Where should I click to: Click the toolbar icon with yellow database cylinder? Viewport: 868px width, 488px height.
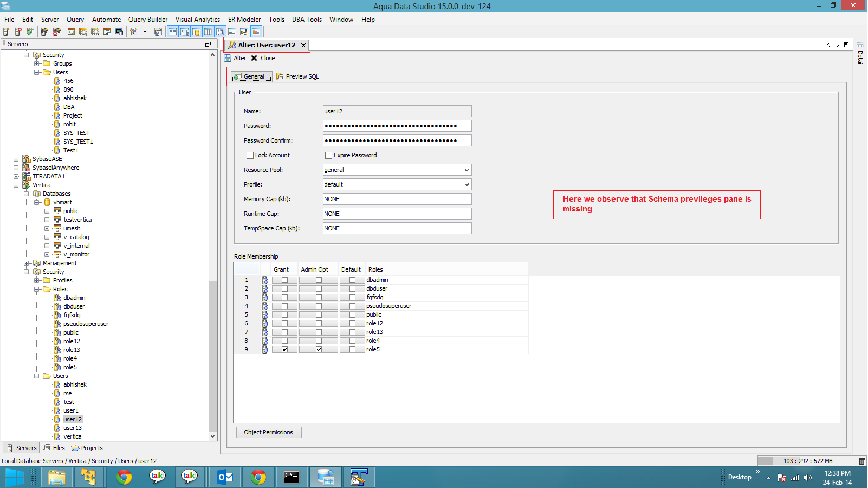tap(196, 32)
